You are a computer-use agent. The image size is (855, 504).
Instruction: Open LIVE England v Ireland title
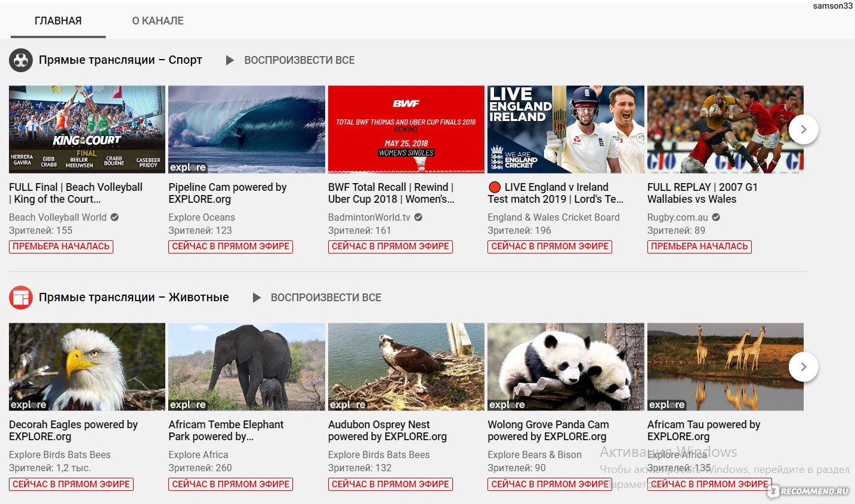(555, 193)
